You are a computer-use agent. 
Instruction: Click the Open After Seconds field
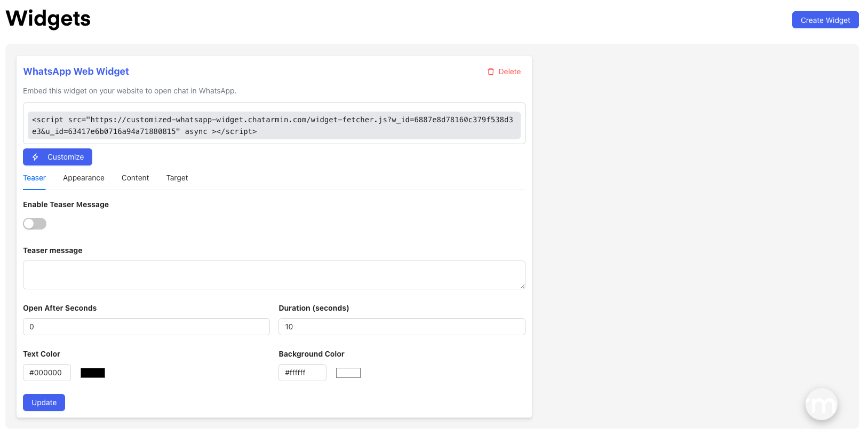(146, 327)
